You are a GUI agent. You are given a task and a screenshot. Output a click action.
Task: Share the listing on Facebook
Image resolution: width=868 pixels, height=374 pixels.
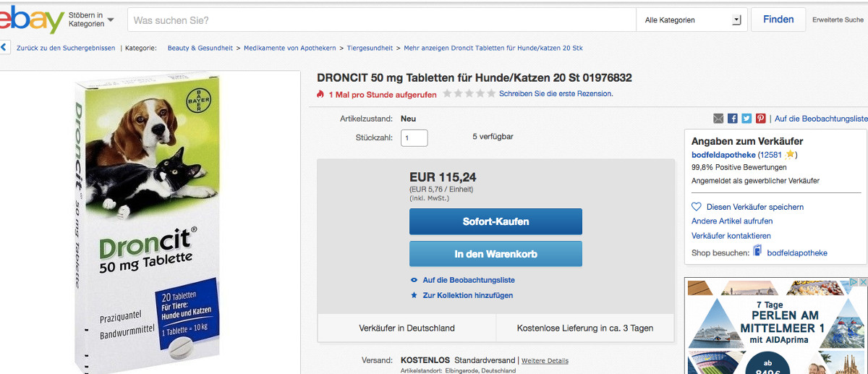click(732, 119)
